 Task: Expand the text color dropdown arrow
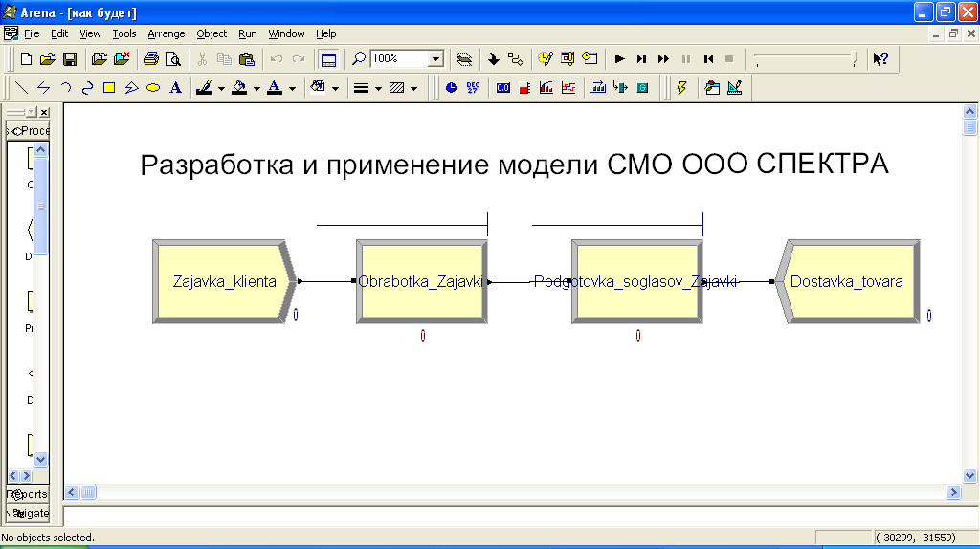click(292, 89)
